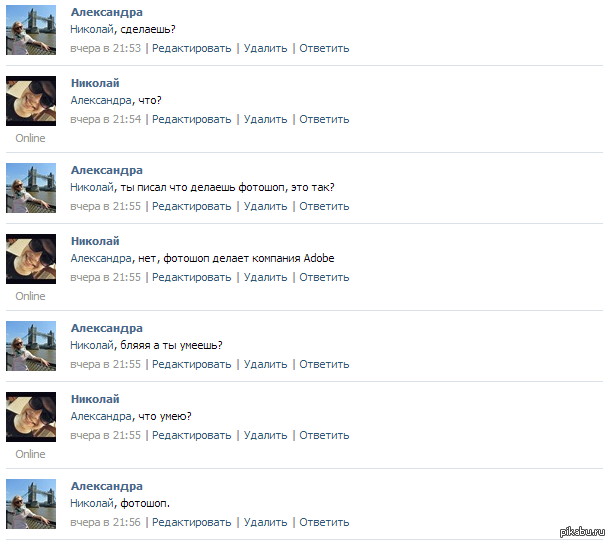
Task: Edit the comment 'фотошоп делает компания Adobe'
Action: (191, 277)
